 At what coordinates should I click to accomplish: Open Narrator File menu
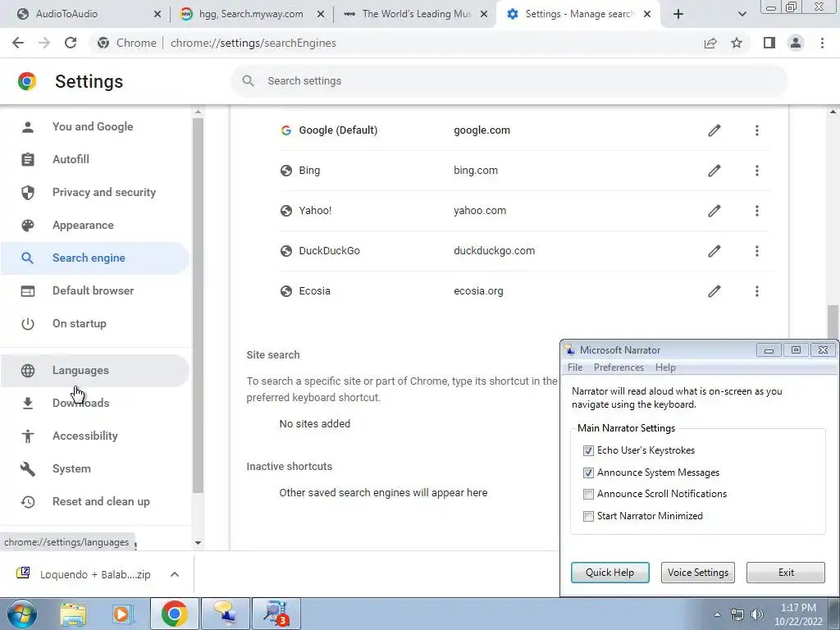click(575, 367)
